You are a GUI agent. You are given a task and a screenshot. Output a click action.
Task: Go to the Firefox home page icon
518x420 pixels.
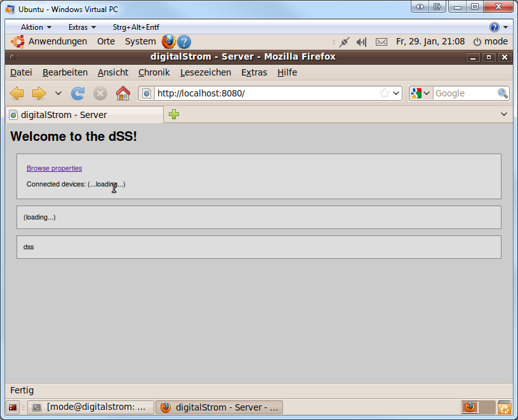click(x=123, y=93)
